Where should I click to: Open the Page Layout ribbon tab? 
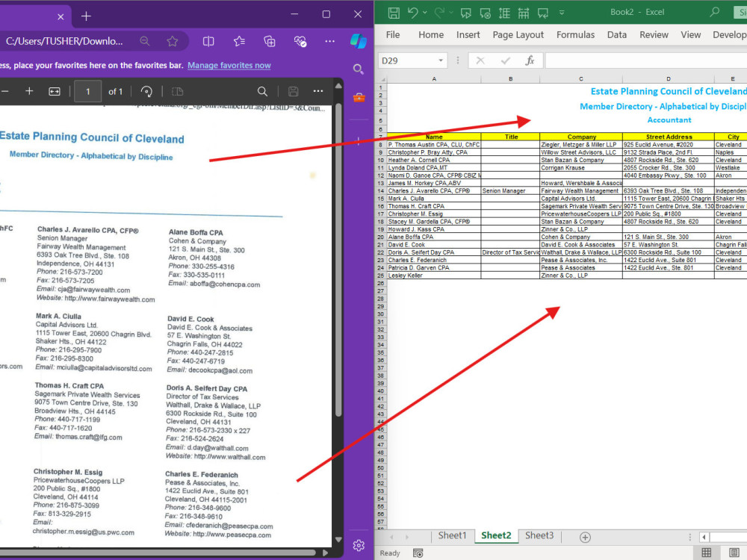[518, 35]
